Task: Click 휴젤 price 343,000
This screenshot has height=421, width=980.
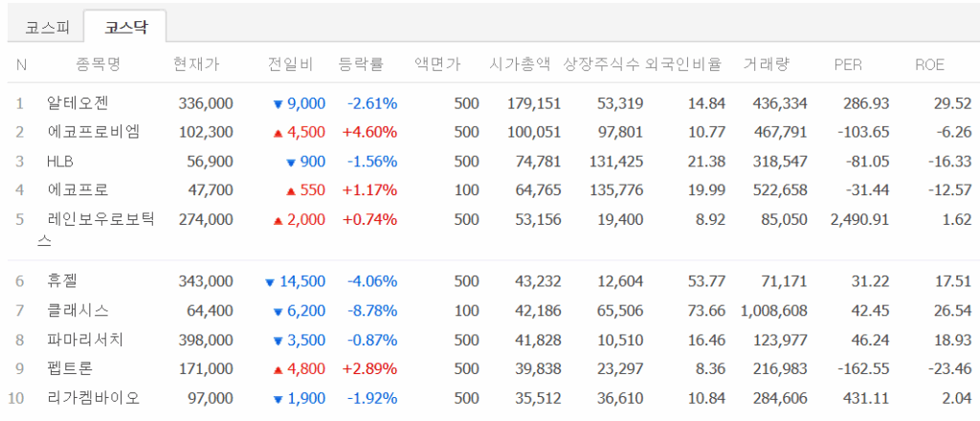Action: click(x=206, y=281)
